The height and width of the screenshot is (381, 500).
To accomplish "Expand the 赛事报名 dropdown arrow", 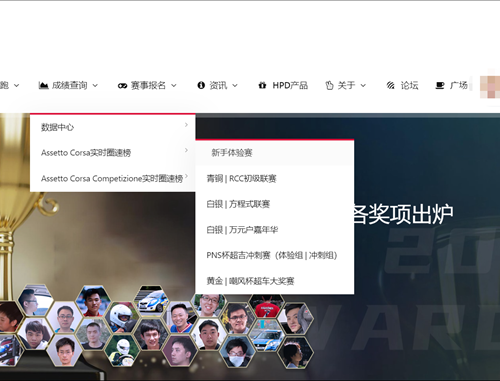I will click(174, 86).
